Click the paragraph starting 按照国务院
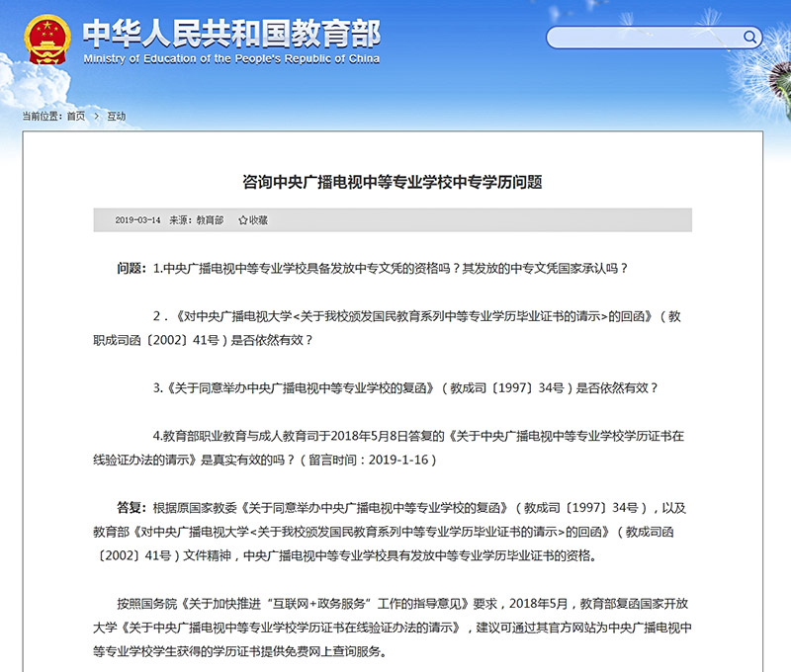Viewport: 791px width, 672px height. (x=393, y=628)
